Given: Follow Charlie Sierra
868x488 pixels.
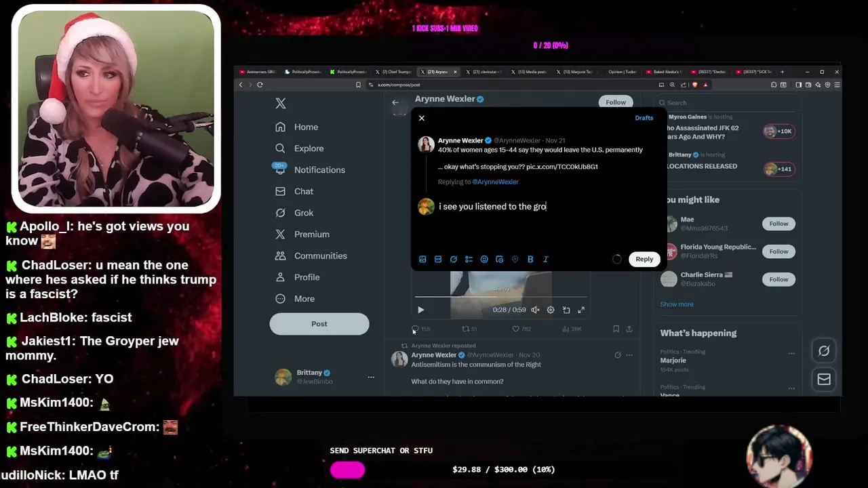Looking at the screenshot, I should coord(778,279).
